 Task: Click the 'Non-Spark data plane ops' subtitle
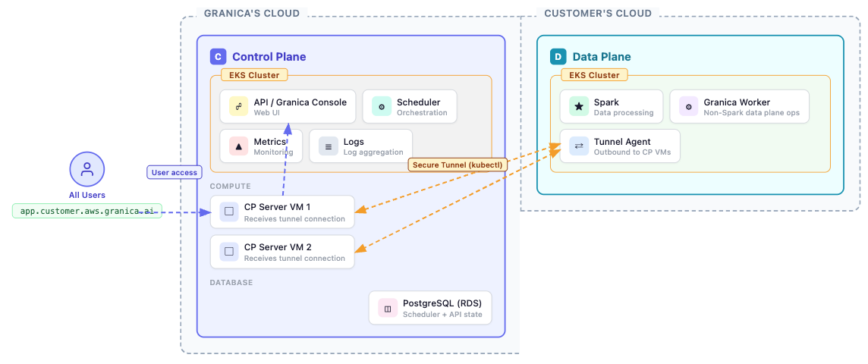(x=753, y=113)
